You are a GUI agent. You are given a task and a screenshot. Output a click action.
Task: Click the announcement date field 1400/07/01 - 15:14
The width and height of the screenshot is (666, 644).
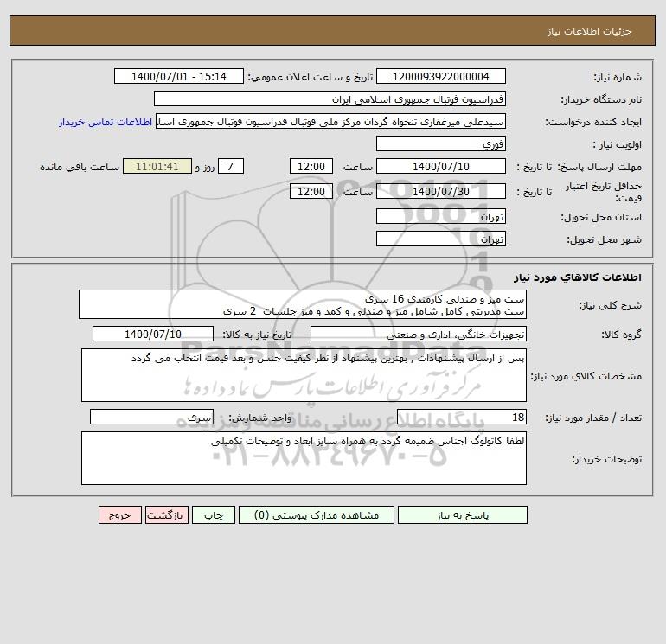pyautogui.click(x=179, y=76)
